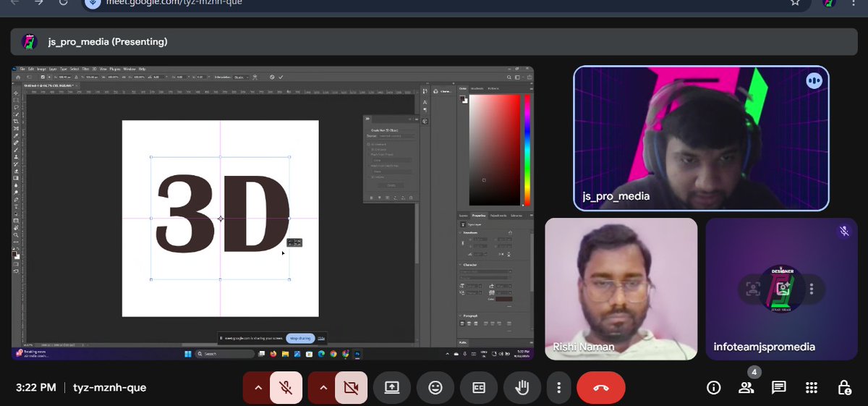
Task: Bookmark this tab with the star
Action: (795, 2)
